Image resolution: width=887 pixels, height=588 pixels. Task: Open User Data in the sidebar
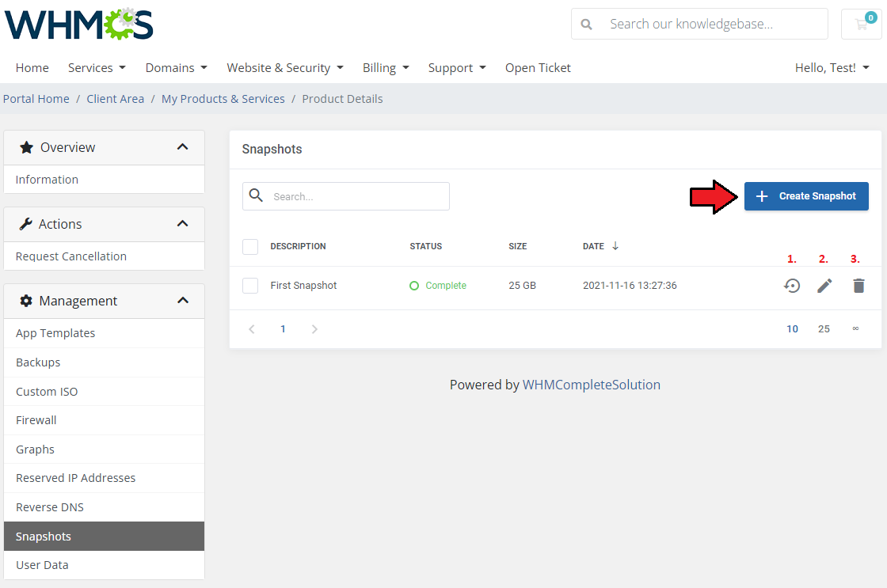click(104, 565)
